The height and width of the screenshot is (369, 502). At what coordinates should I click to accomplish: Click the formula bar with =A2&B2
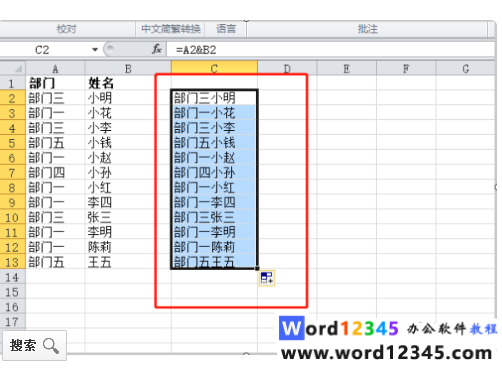click(330, 50)
